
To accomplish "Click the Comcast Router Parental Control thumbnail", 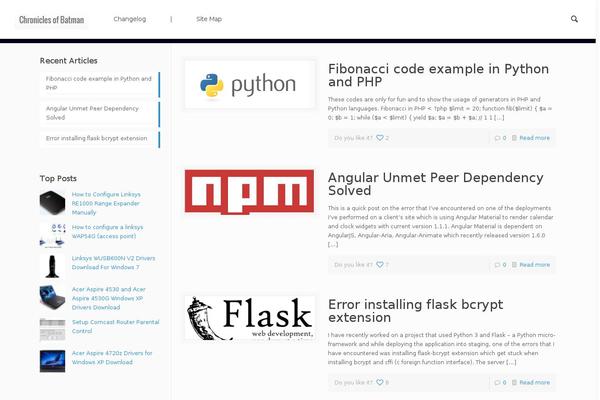I will (x=52, y=329).
